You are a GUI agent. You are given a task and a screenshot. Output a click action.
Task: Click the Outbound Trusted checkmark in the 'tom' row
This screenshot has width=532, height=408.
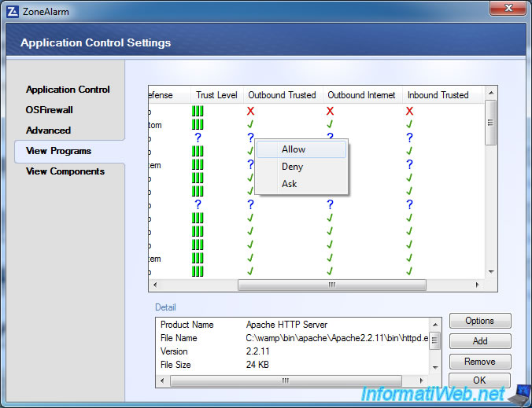[250, 124]
